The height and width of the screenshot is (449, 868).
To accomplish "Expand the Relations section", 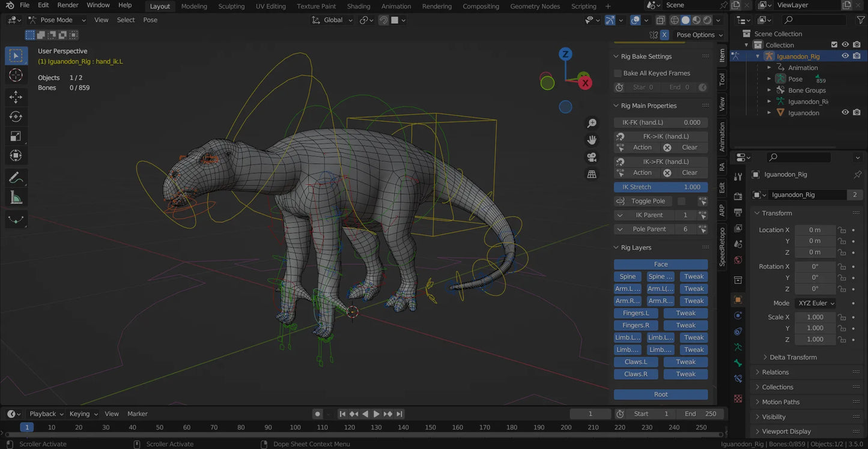I will coord(775,372).
